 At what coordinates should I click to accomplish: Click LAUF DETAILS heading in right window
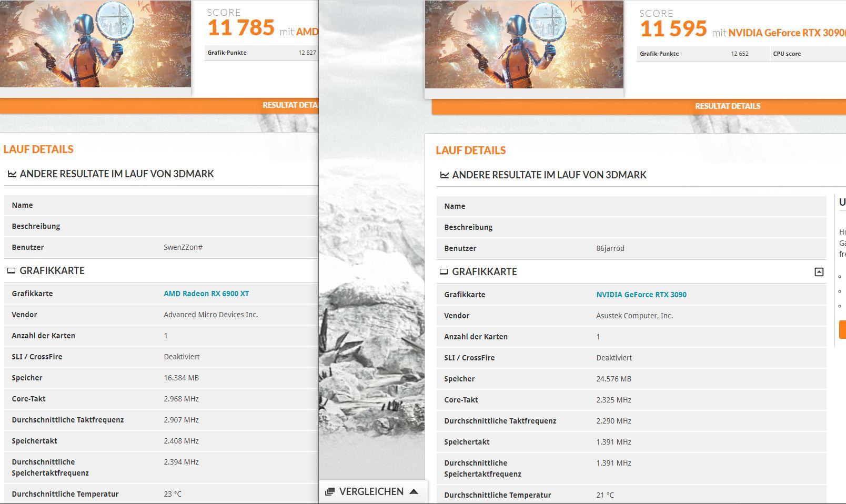tap(471, 150)
